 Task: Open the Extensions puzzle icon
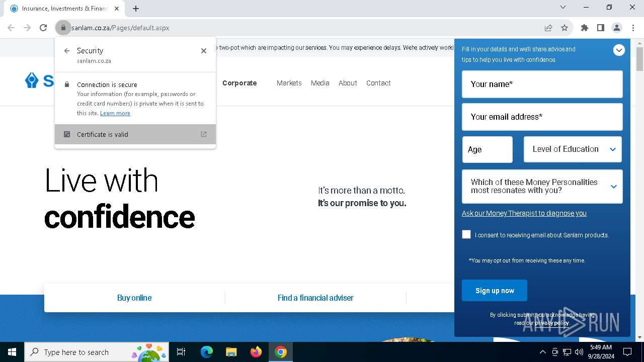pos(585,28)
